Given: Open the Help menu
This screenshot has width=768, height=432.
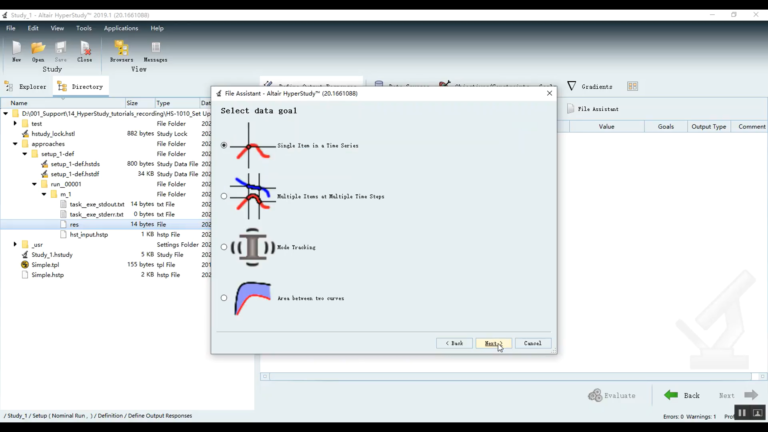Looking at the screenshot, I should click(157, 28).
